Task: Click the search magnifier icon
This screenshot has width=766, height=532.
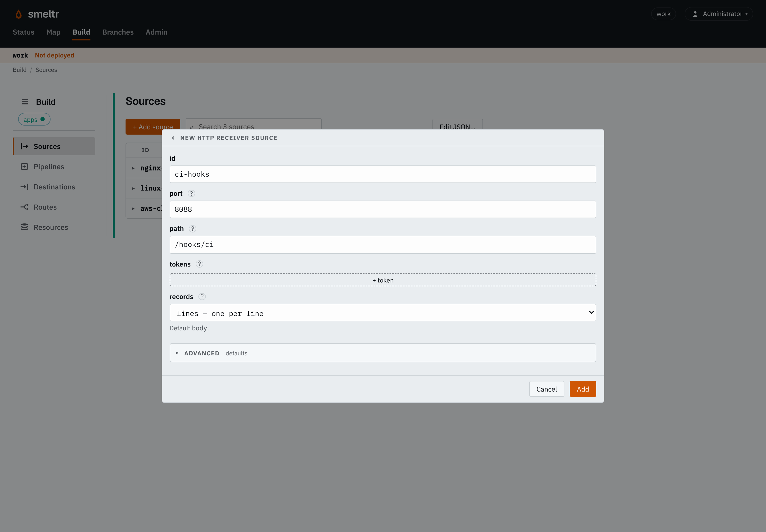Action: (x=192, y=127)
